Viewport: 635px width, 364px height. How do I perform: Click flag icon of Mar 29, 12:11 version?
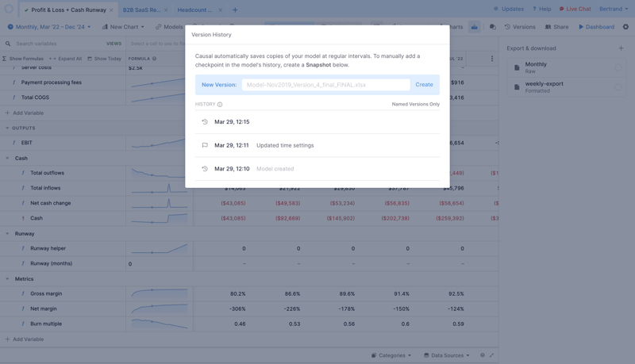point(205,146)
